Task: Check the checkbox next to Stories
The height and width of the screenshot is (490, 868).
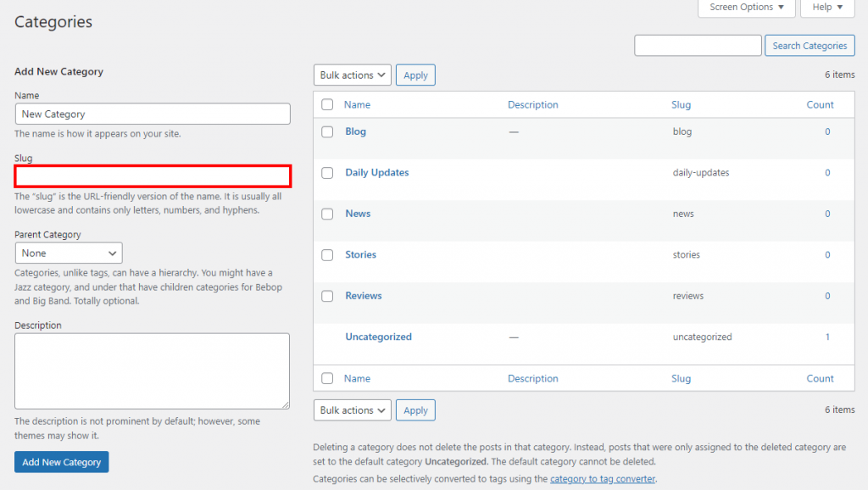Action: 327,254
